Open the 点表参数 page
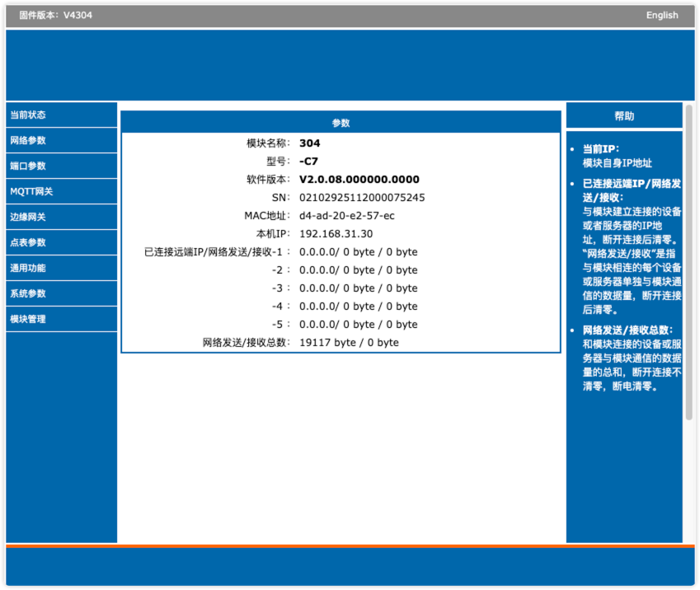This screenshot has width=700, height=590. point(62,242)
